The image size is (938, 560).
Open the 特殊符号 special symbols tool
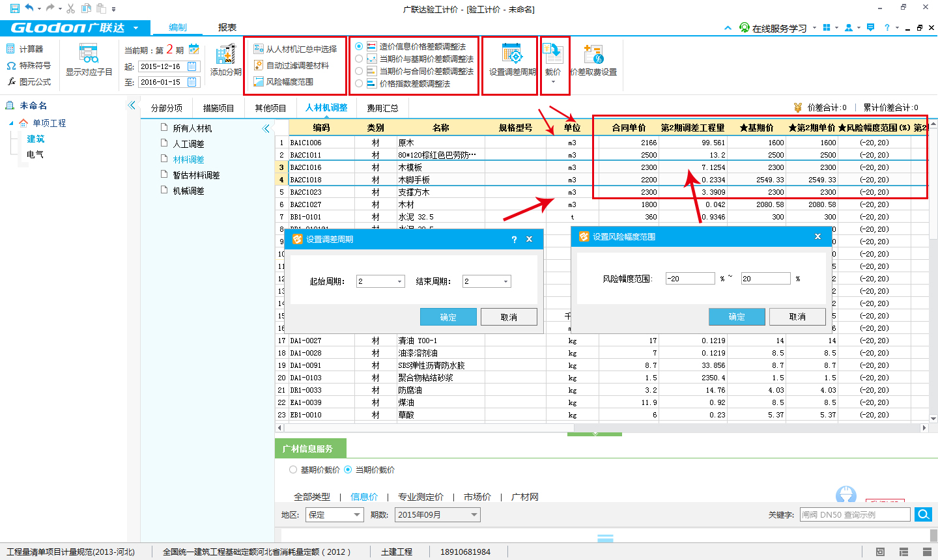[x=29, y=66]
